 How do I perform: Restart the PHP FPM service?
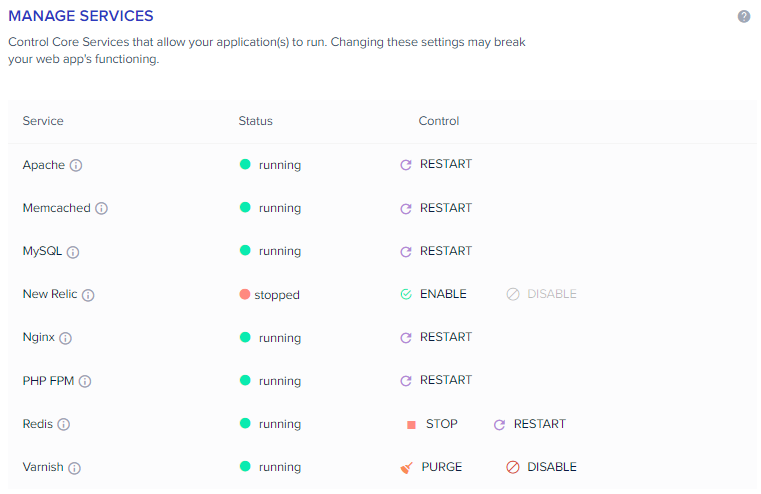[436, 380]
